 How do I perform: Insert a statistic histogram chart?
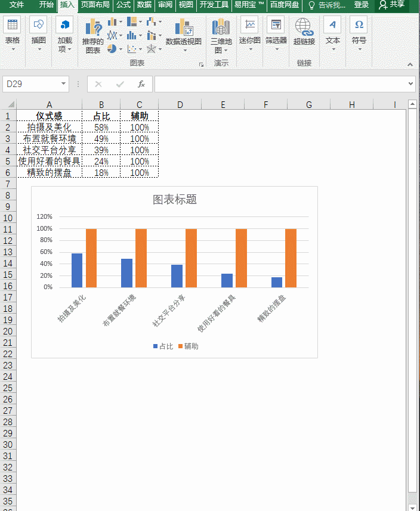pos(132,35)
